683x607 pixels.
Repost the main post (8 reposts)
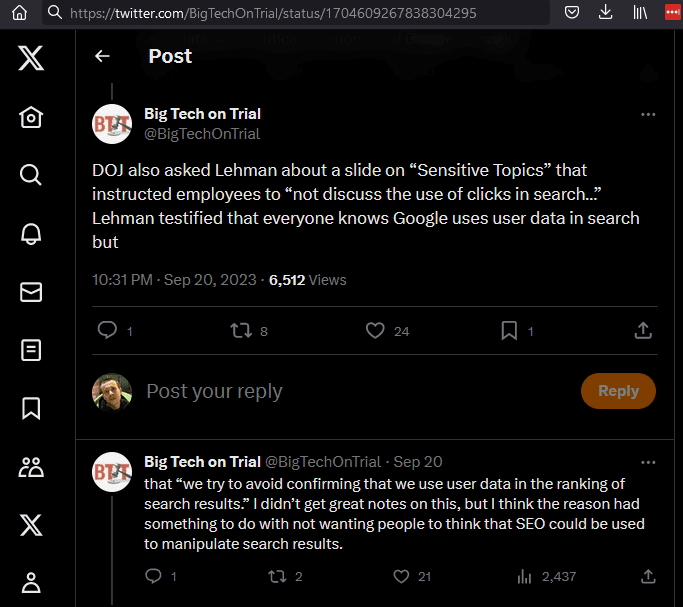point(241,330)
